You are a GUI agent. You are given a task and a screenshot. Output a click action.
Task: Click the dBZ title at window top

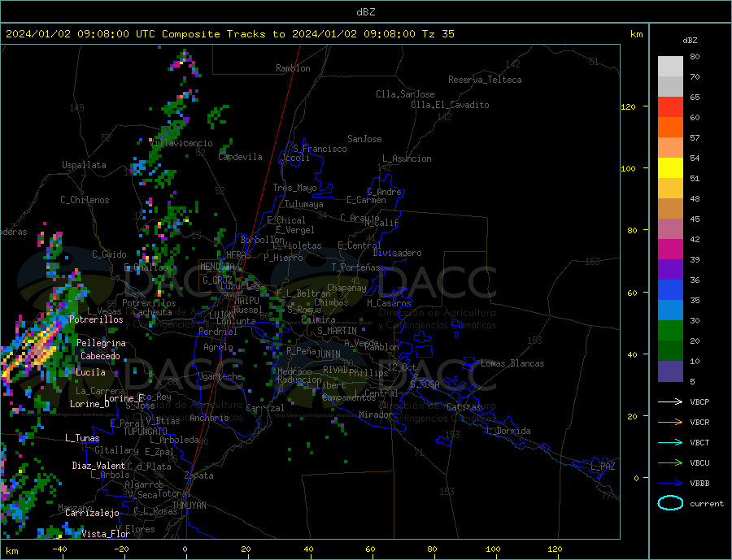tap(365, 12)
